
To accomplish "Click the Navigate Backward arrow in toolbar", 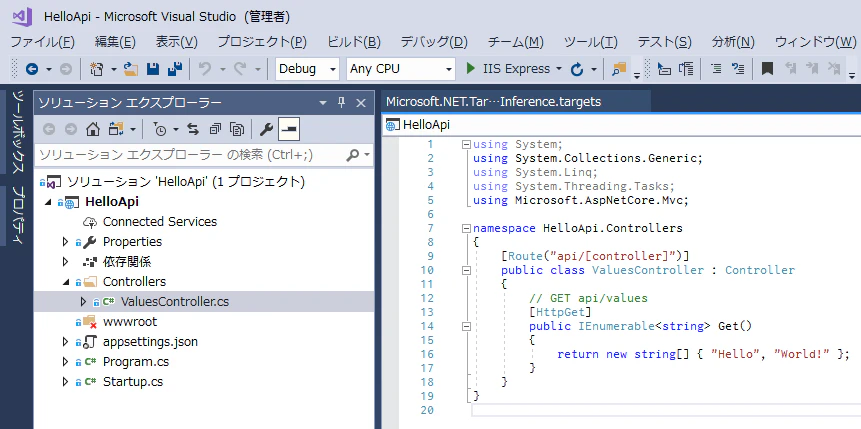I will [x=32, y=69].
